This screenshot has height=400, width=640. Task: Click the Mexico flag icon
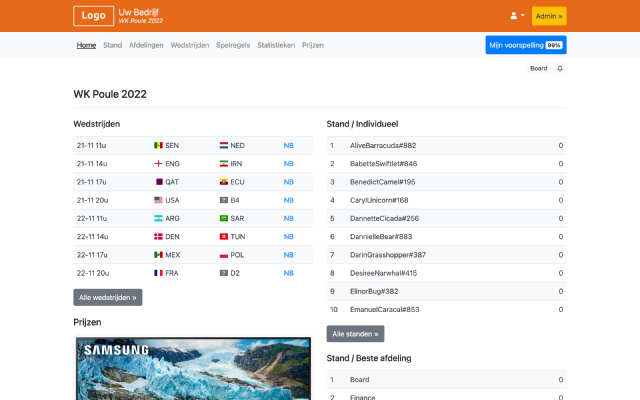(x=159, y=254)
